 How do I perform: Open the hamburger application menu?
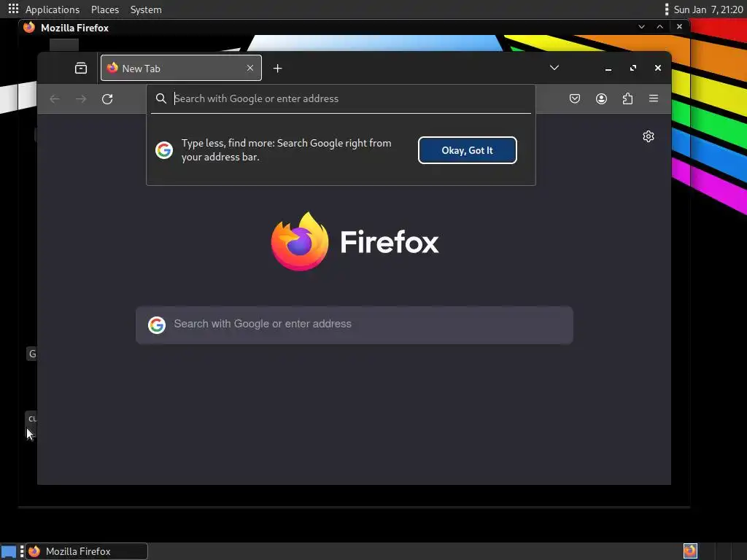click(x=654, y=98)
